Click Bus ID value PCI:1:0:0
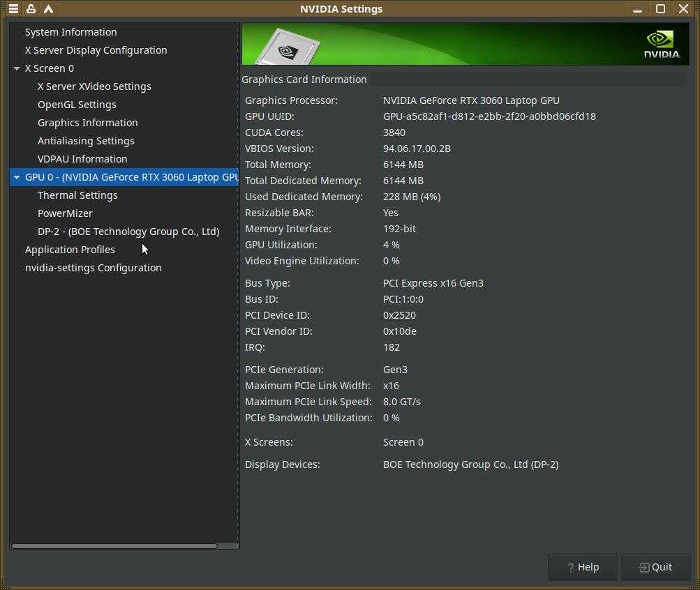 coord(403,300)
